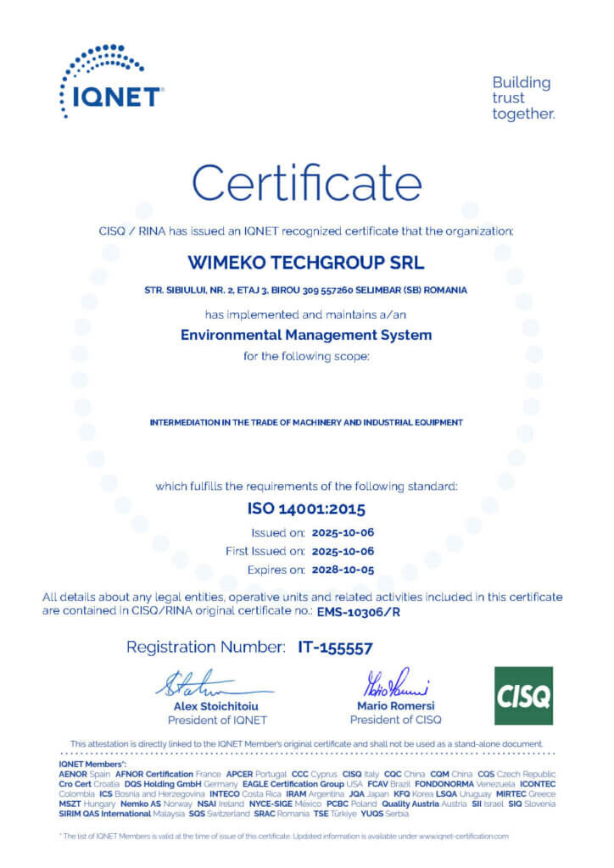
Task: Click 'NYCE-SIGE' in the members list
Action: pos(271,804)
